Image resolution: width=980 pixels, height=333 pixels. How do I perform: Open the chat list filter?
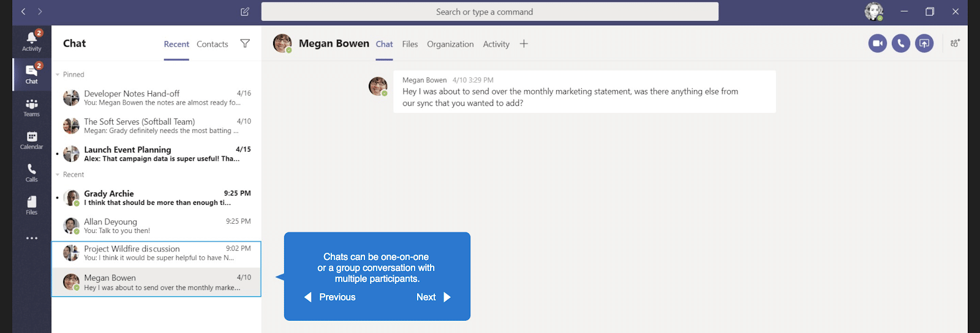point(245,44)
